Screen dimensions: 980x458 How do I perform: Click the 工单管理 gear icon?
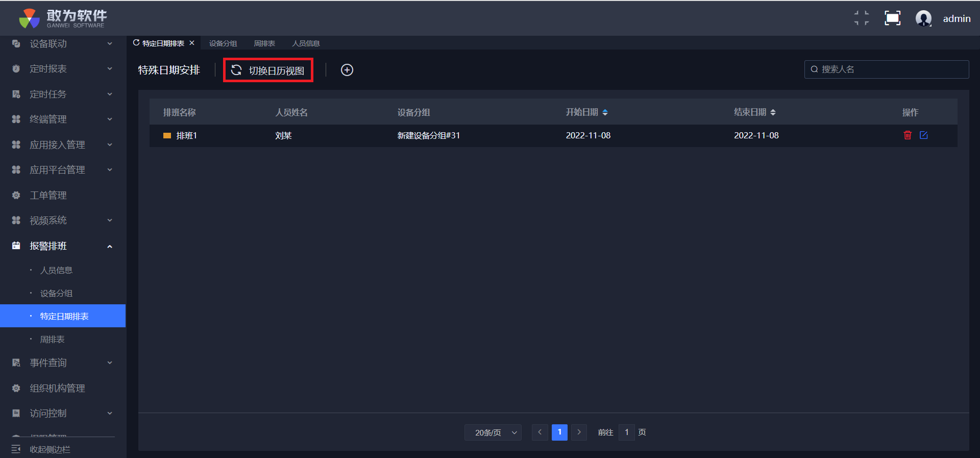click(x=16, y=196)
